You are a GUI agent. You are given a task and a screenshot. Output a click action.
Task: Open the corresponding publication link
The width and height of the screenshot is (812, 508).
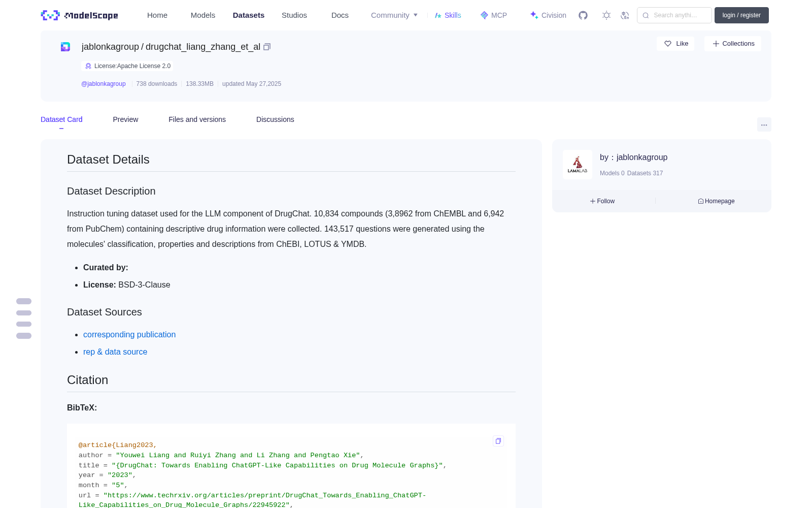(129, 334)
